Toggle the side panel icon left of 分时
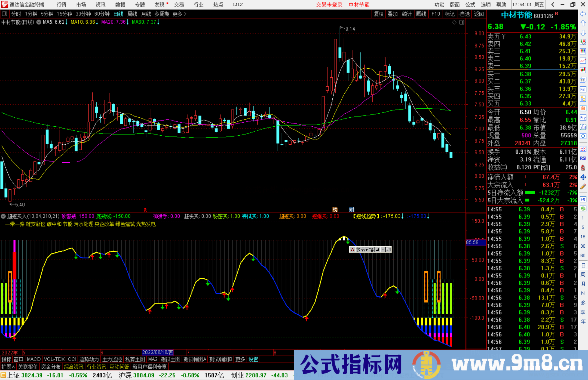 [x=5, y=14]
